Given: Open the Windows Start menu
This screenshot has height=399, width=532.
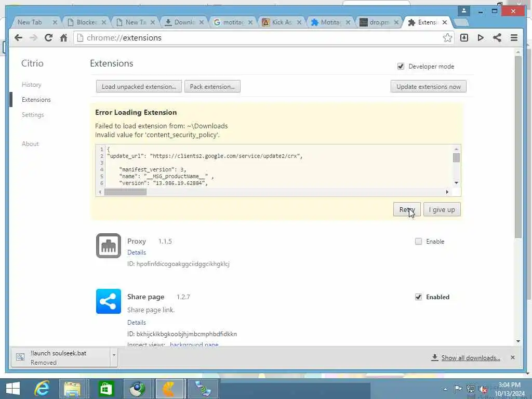Looking at the screenshot, I should [13, 389].
